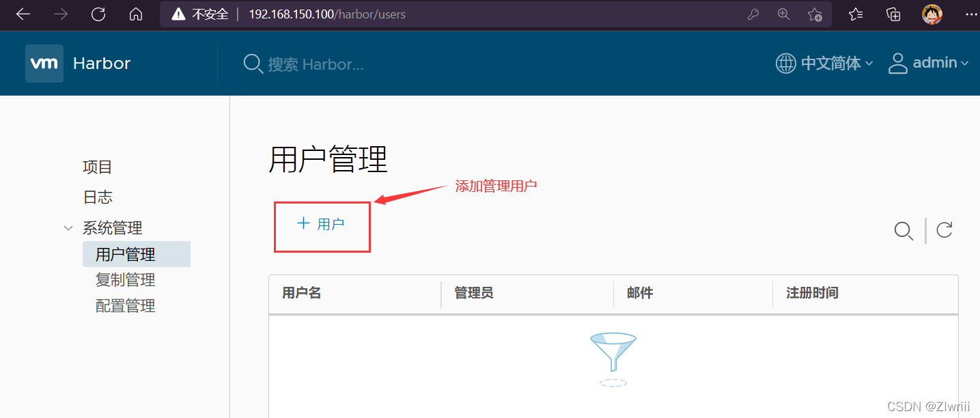The height and width of the screenshot is (418, 980).
Task: Click the Harbor search magnifier icon
Action: coord(253,64)
